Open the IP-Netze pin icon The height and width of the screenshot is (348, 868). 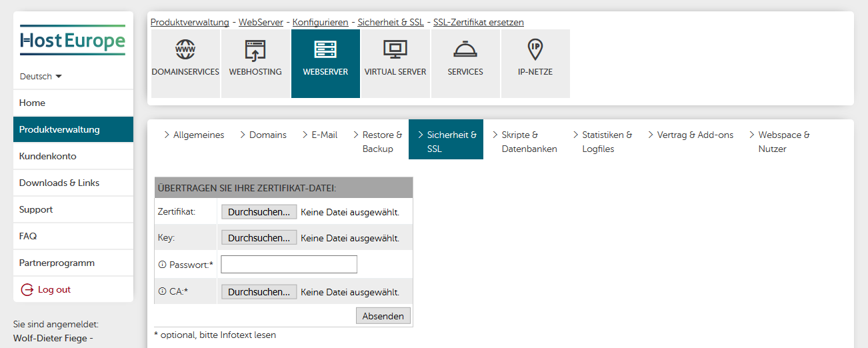click(x=535, y=49)
